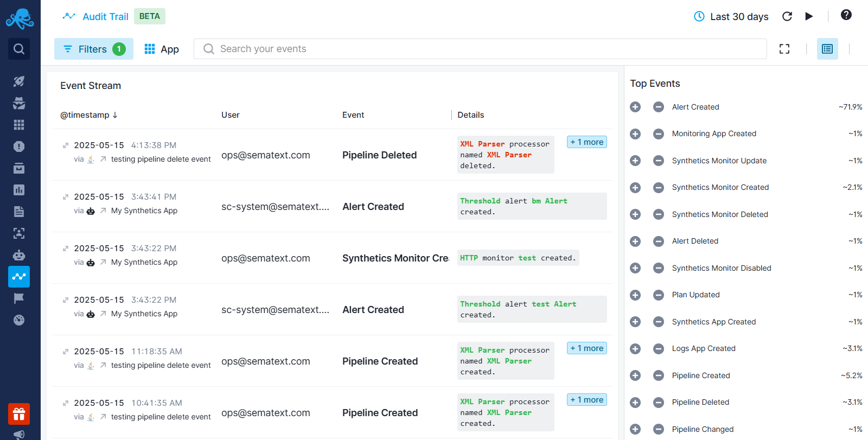Expand '+ 1 more' on Pipeline Deleted row
868x440 pixels.
[x=586, y=142]
